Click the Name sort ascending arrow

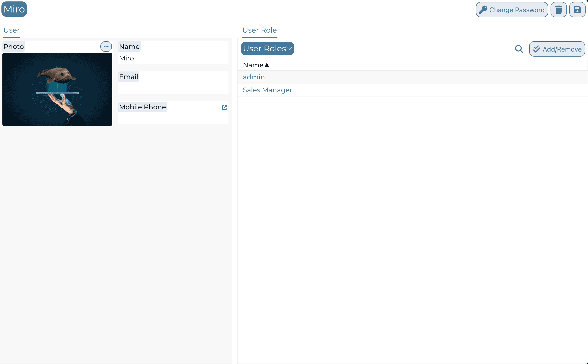pos(267,65)
